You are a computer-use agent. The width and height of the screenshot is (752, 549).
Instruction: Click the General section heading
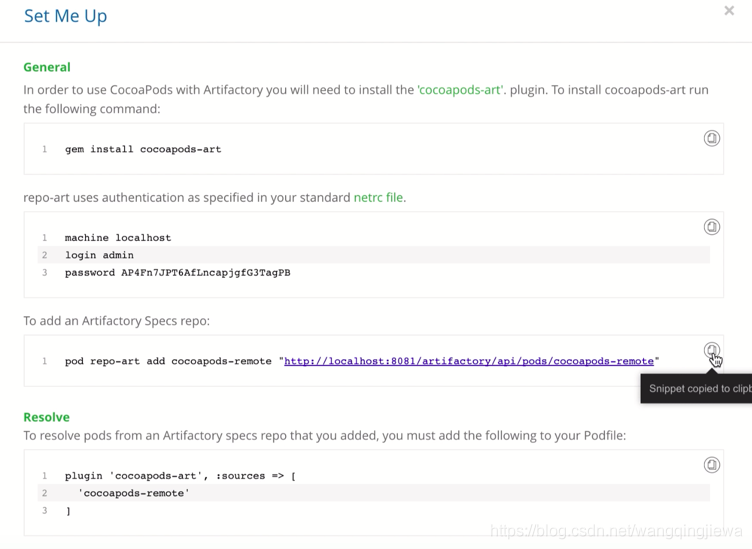[47, 67]
